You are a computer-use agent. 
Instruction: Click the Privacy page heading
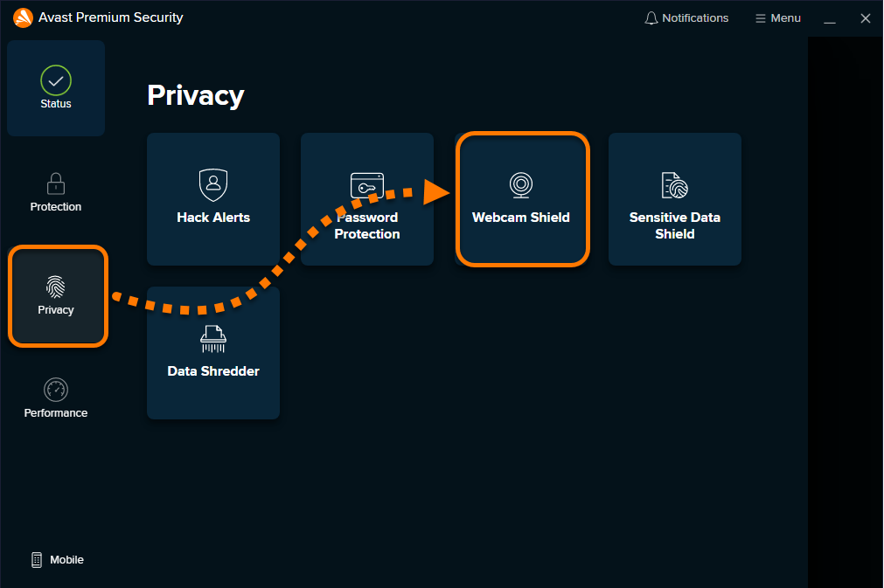(x=196, y=95)
